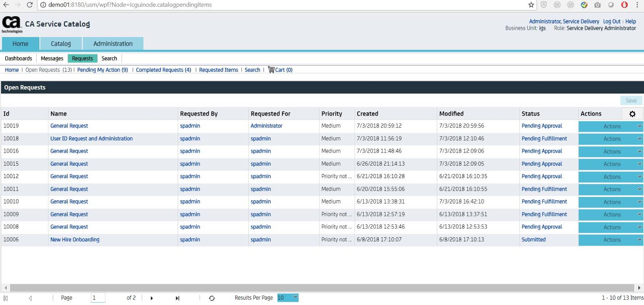
Task: Click Submitted status for request 10006
Action: click(534, 239)
